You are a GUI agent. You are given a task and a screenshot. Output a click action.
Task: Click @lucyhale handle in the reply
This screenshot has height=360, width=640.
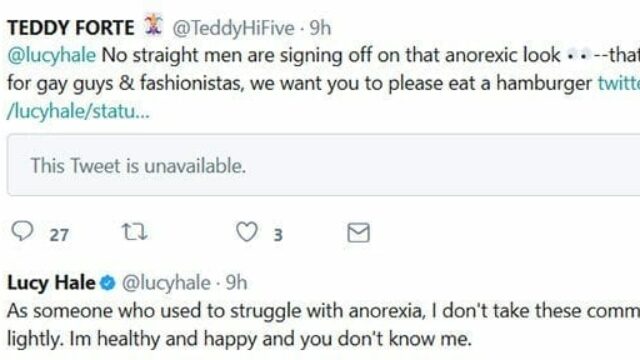(x=166, y=283)
